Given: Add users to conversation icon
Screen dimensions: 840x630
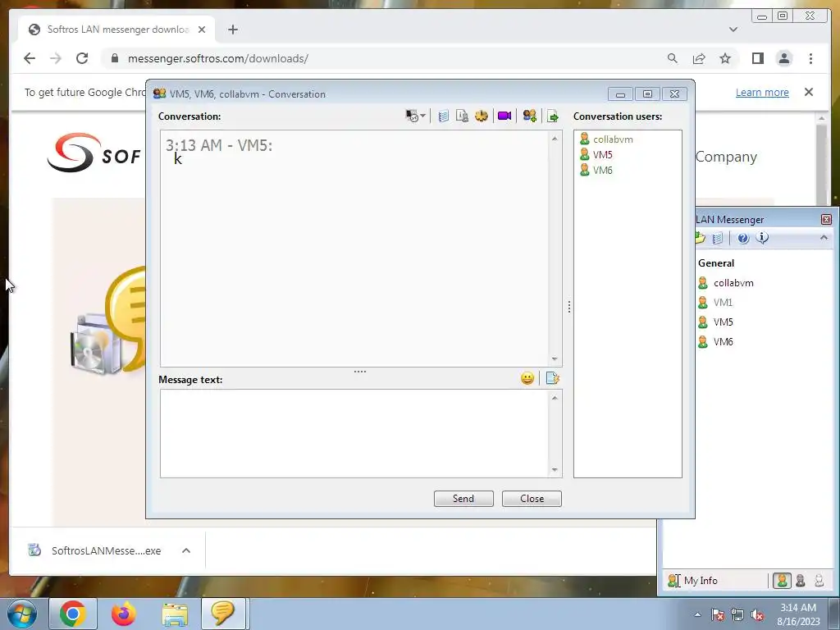Looking at the screenshot, I should (x=529, y=116).
